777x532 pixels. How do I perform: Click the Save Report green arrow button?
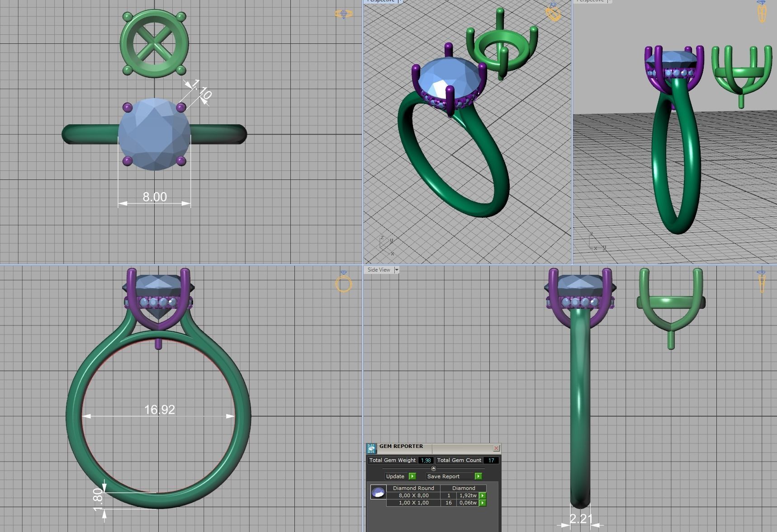(x=478, y=476)
